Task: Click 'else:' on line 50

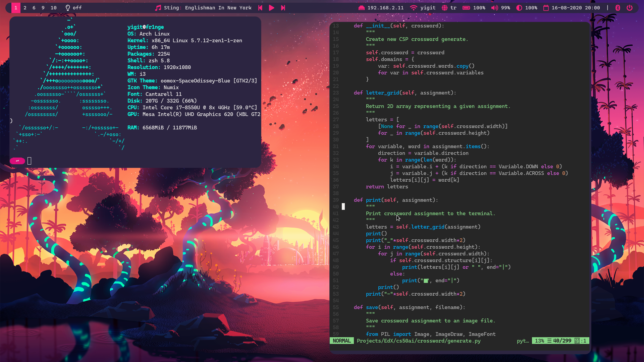Action: pos(397,274)
